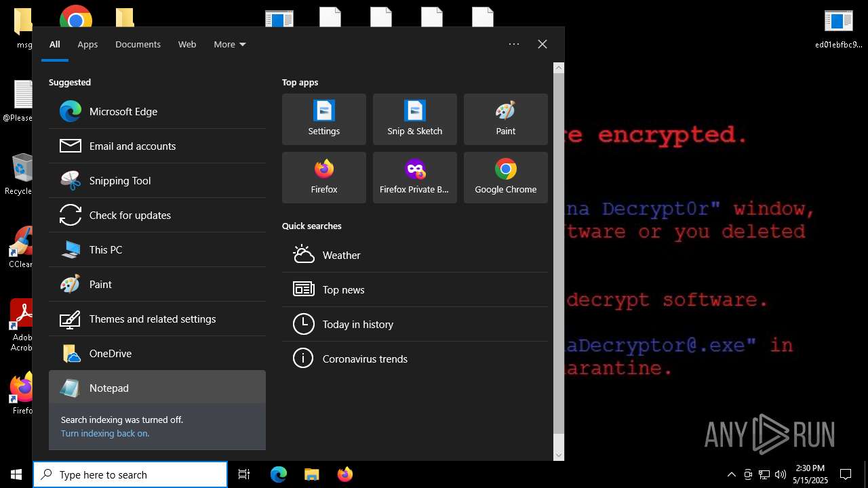Launch Paint from the Suggested list

pos(157,285)
